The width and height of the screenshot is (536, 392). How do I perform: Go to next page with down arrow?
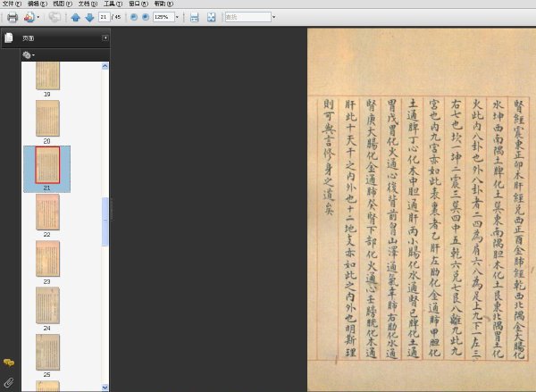89,17
